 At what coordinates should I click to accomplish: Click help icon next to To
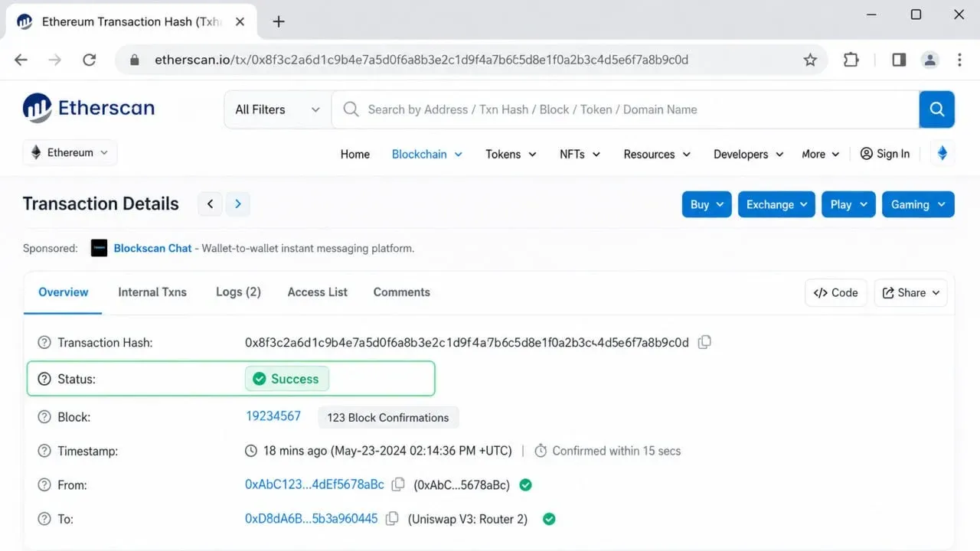click(x=44, y=519)
